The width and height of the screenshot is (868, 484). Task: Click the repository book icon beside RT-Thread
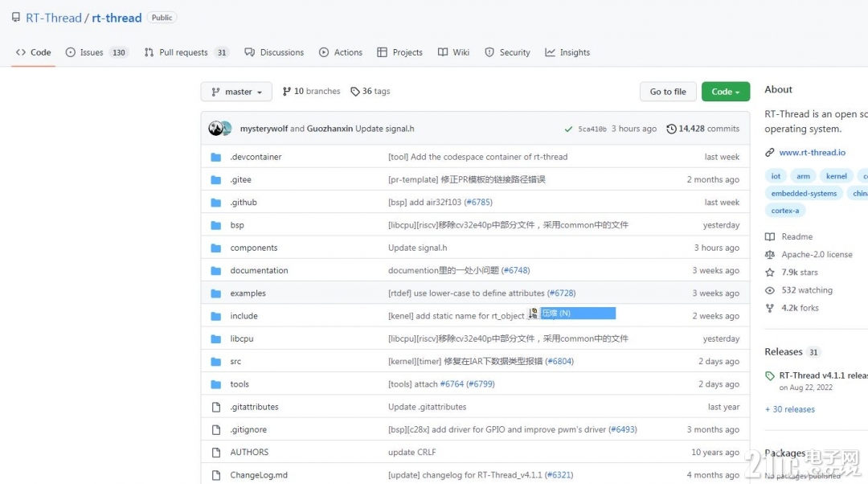[x=16, y=17]
